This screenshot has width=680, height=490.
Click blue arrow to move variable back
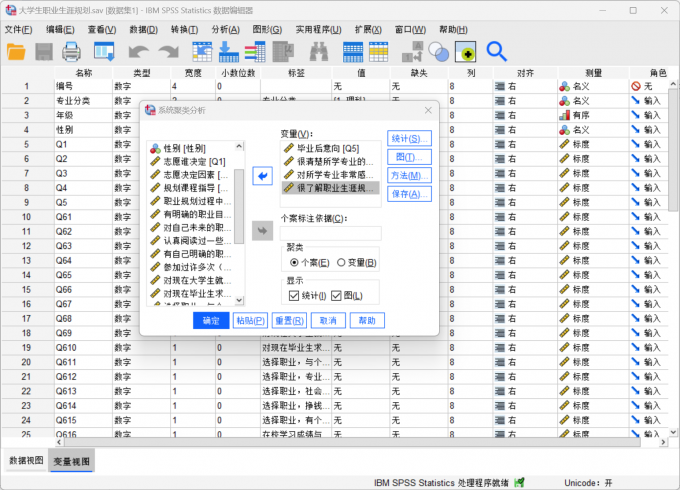pyautogui.click(x=262, y=176)
